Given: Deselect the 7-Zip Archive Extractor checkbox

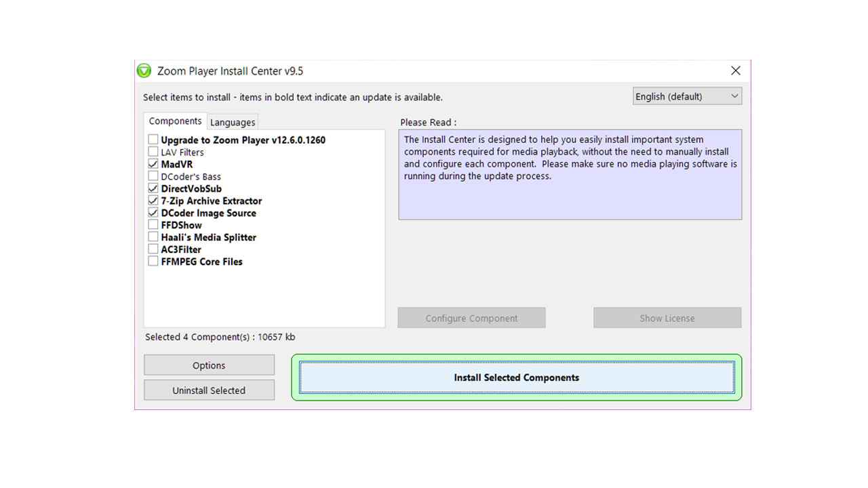Looking at the screenshot, I should (x=153, y=201).
